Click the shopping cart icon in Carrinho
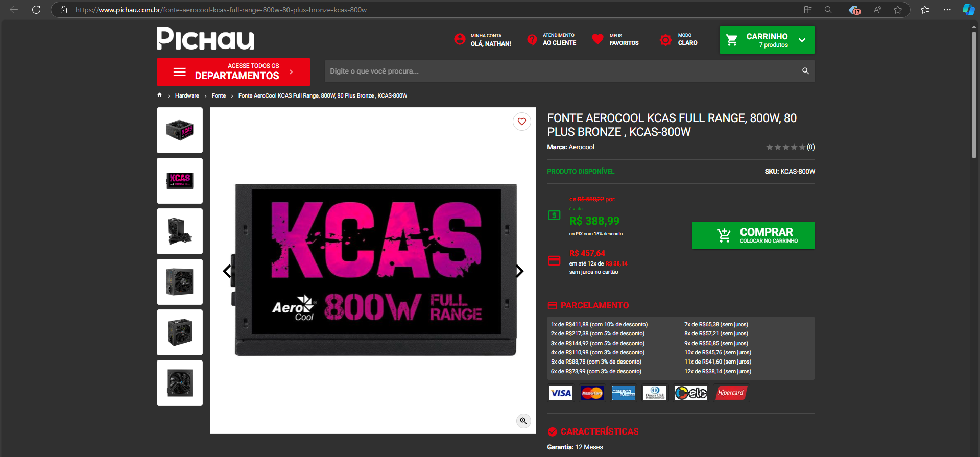This screenshot has width=980, height=457. [732, 40]
